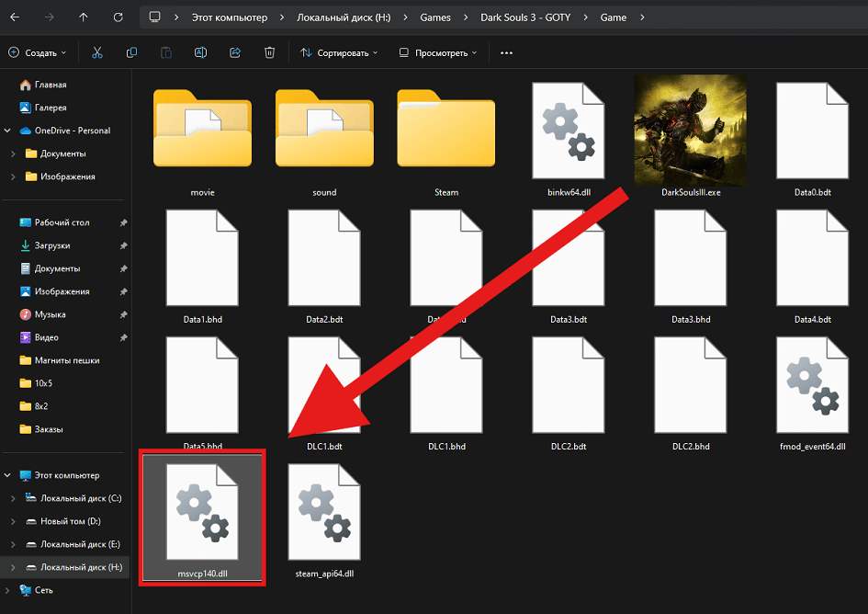Open the Просмотреть view dropdown
The height and width of the screenshot is (614, 868).
[x=437, y=53]
